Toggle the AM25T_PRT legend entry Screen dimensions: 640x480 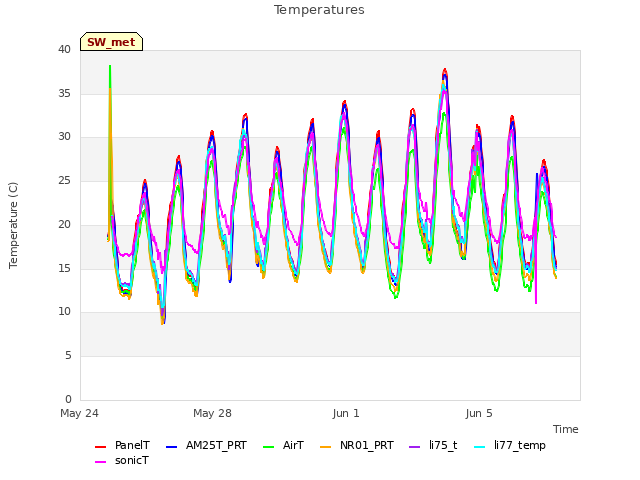coord(206,445)
